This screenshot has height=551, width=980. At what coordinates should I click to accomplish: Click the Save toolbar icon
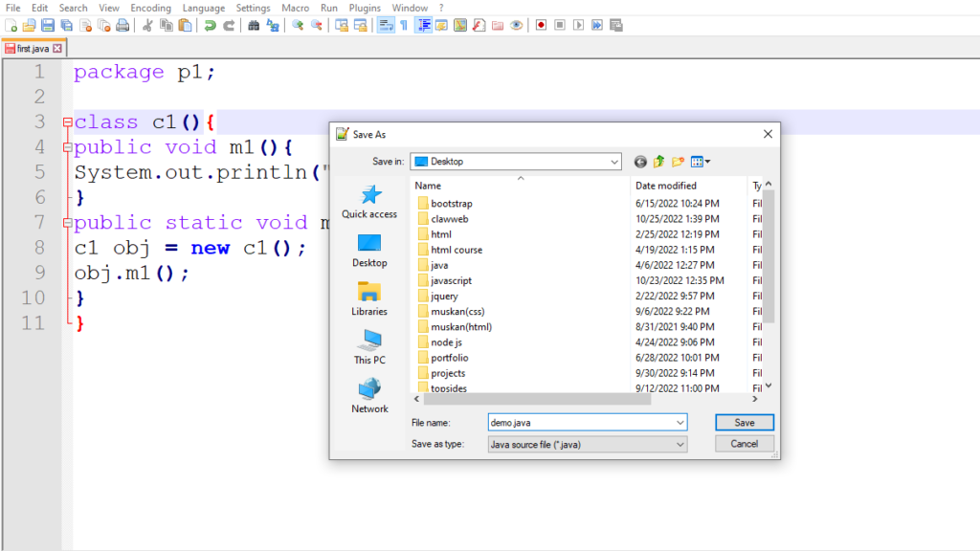(x=48, y=26)
